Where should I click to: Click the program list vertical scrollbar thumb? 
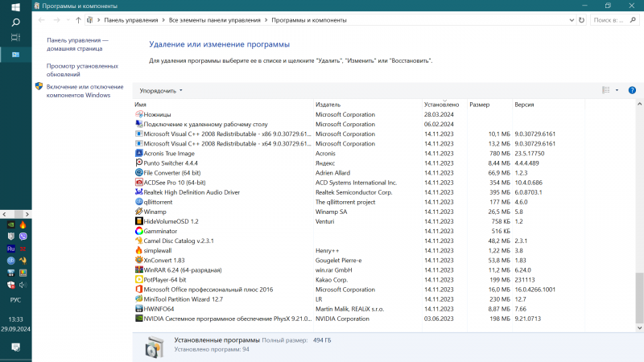pos(639,298)
